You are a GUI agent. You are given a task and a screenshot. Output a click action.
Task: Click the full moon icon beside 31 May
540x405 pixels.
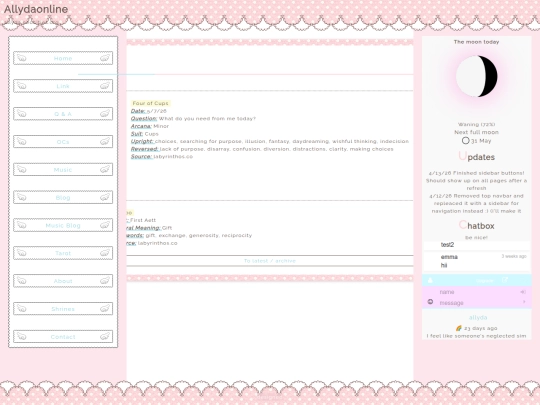[x=466, y=141]
